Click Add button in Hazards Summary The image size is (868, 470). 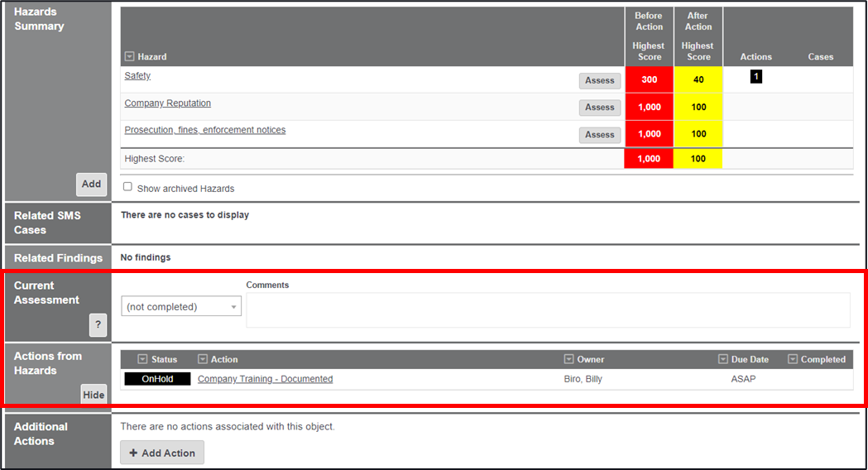coord(91,184)
